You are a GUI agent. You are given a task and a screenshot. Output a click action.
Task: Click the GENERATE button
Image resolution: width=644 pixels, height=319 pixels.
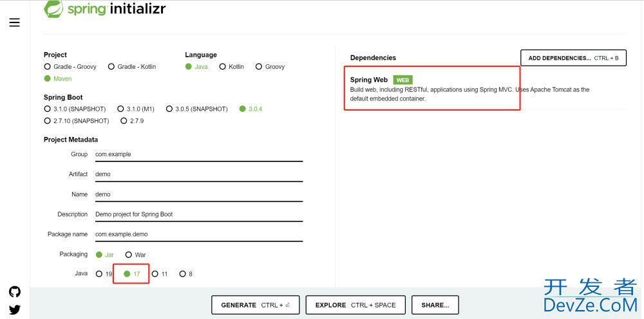tap(256, 305)
